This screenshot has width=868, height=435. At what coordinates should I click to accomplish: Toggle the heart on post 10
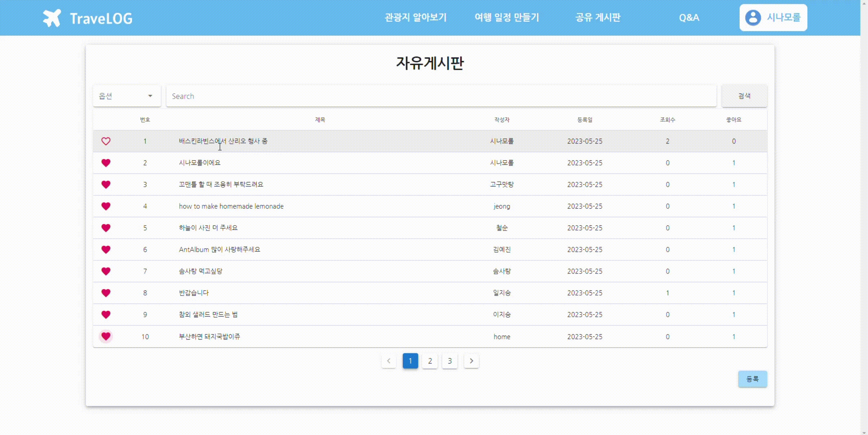pyautogui.click(x=106, y=336)
